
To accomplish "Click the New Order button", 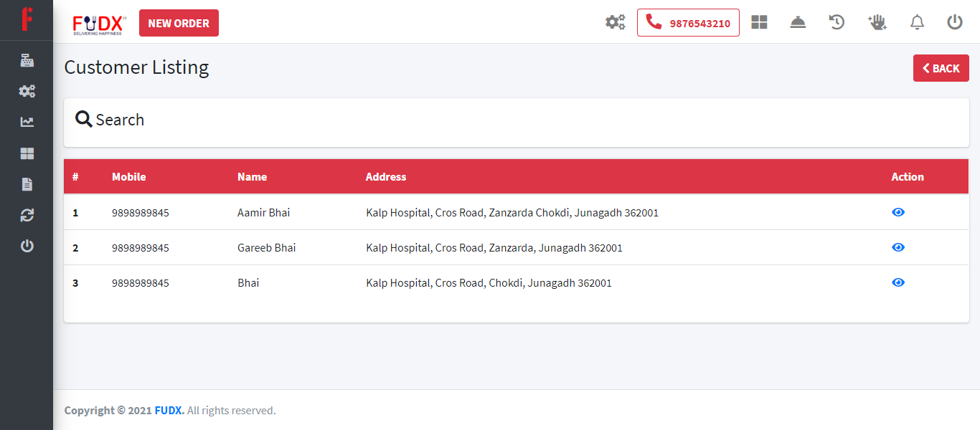I will click(179, 23).
